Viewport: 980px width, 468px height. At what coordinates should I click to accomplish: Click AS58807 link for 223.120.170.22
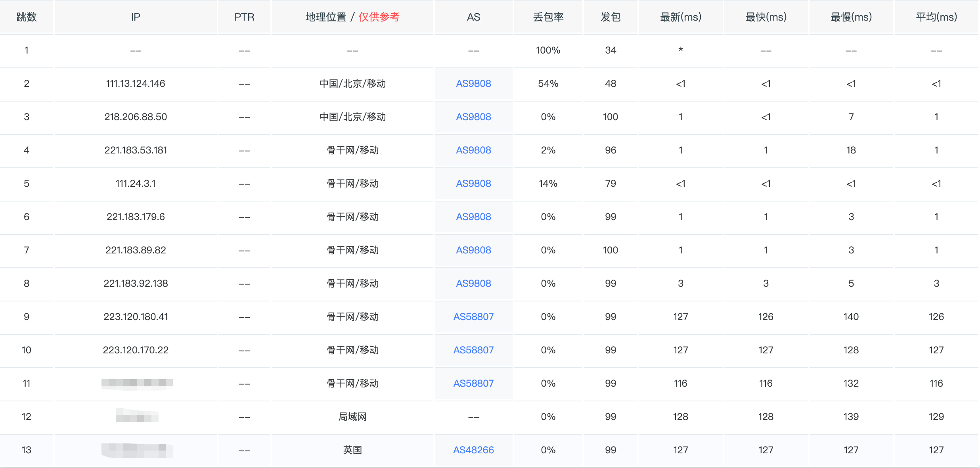point(473,350)
